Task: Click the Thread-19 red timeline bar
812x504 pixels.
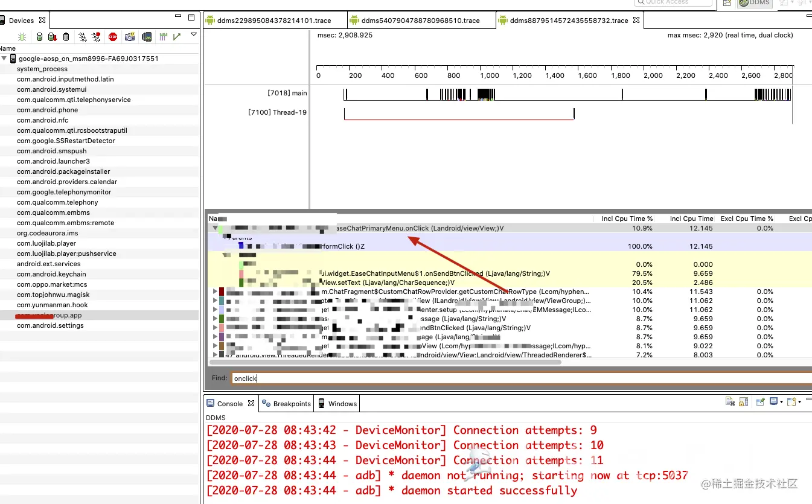Action: 459,120
